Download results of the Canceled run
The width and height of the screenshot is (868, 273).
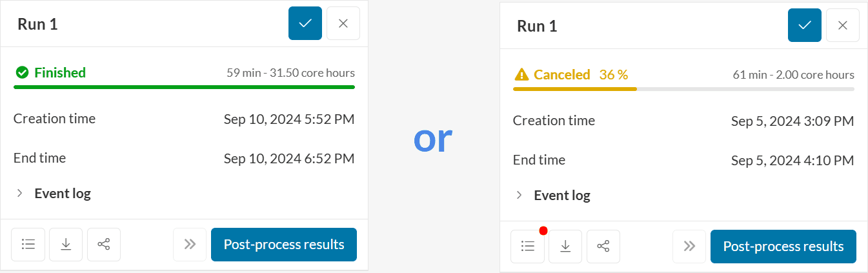click(565, 247)
